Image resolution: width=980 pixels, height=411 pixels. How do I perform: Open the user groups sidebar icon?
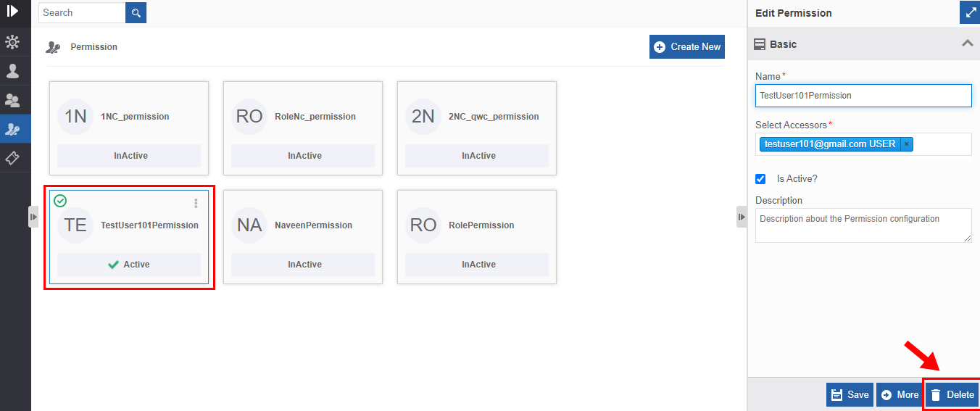click(x=12, y=100)
